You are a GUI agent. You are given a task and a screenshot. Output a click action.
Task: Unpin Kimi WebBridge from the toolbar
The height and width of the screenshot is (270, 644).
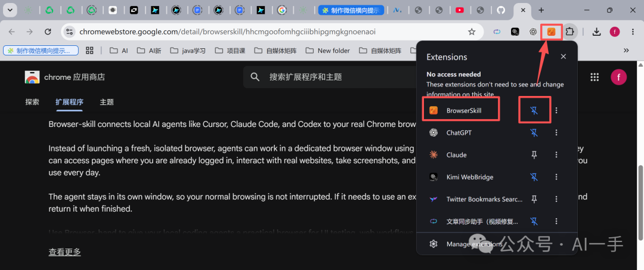[534, 177]
